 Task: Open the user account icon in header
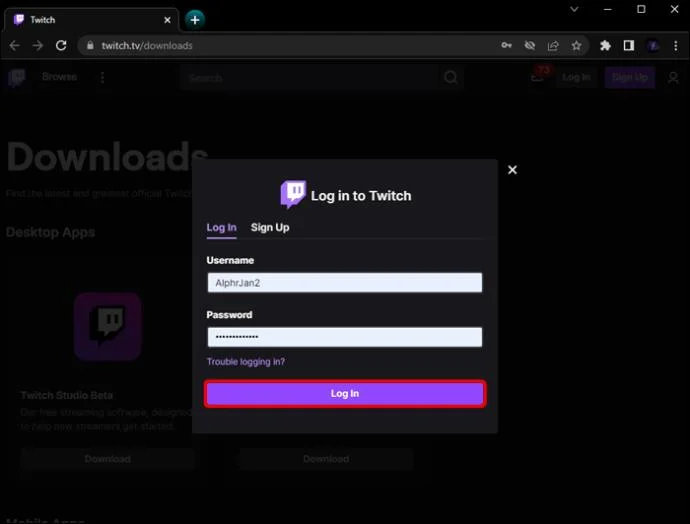[x=673, y=78]
